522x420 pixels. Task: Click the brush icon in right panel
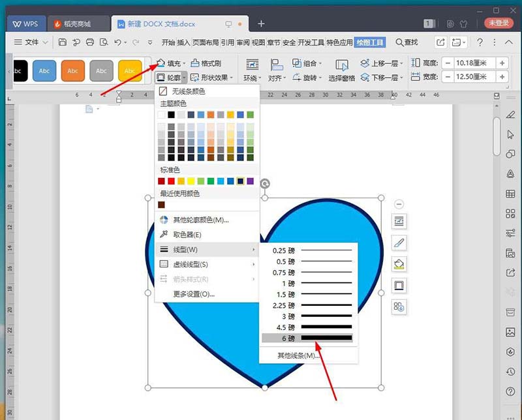pos(399,243)
